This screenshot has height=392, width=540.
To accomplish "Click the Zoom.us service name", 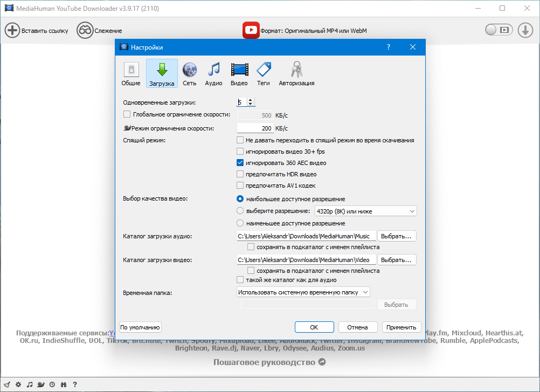I will point(351,348).
